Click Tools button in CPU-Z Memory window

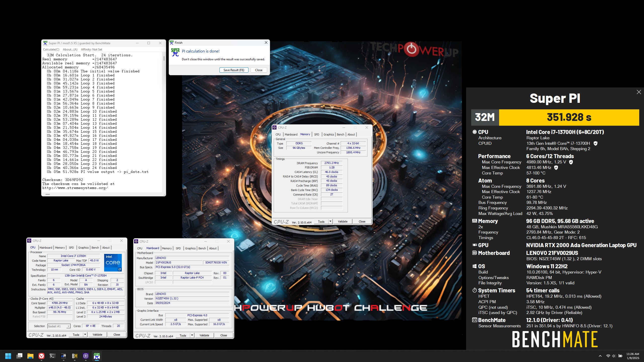321,221
